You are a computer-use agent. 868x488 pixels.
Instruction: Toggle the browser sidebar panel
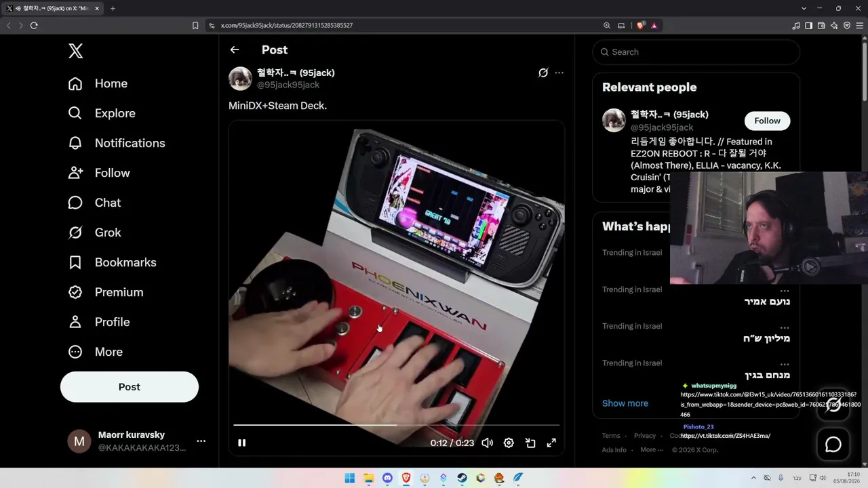coord(808,25)
